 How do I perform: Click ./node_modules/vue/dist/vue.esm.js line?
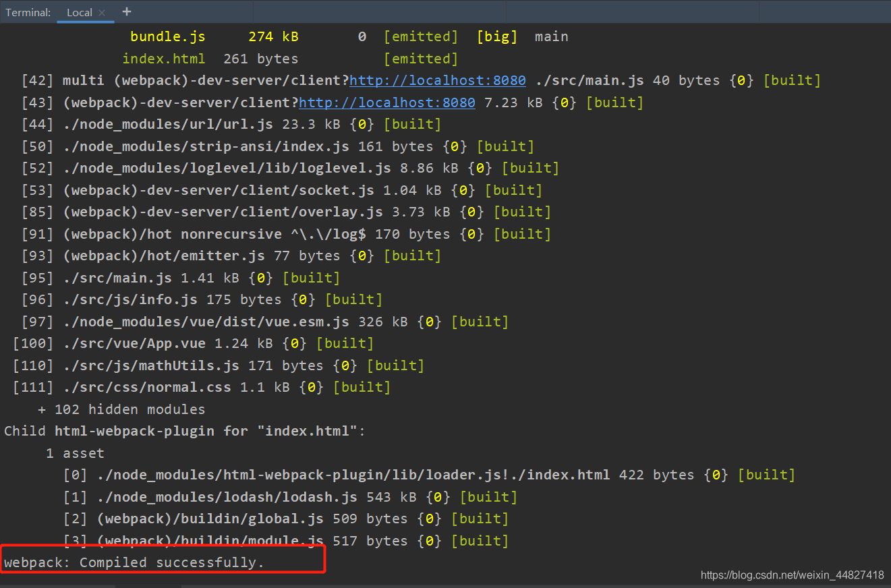265,322
